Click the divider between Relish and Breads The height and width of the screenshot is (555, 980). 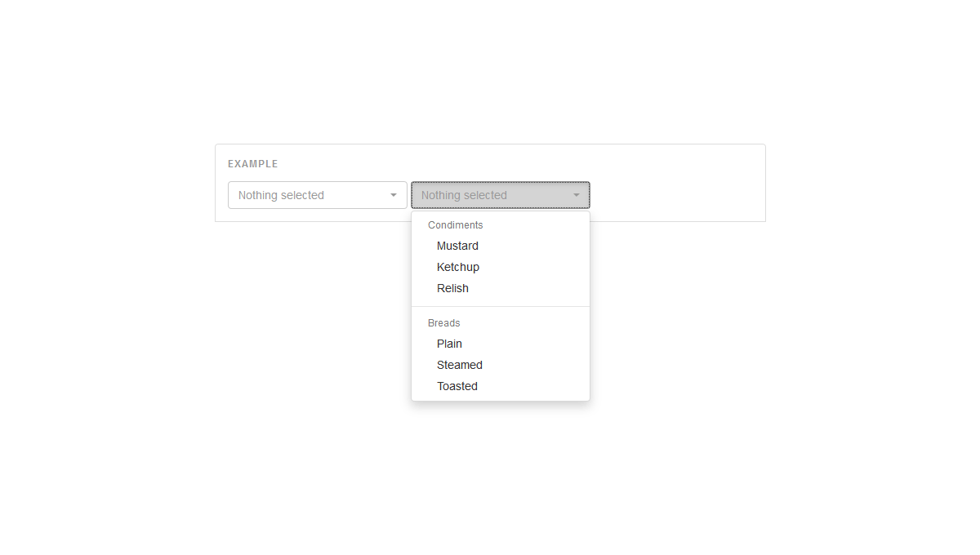(500, 305)
